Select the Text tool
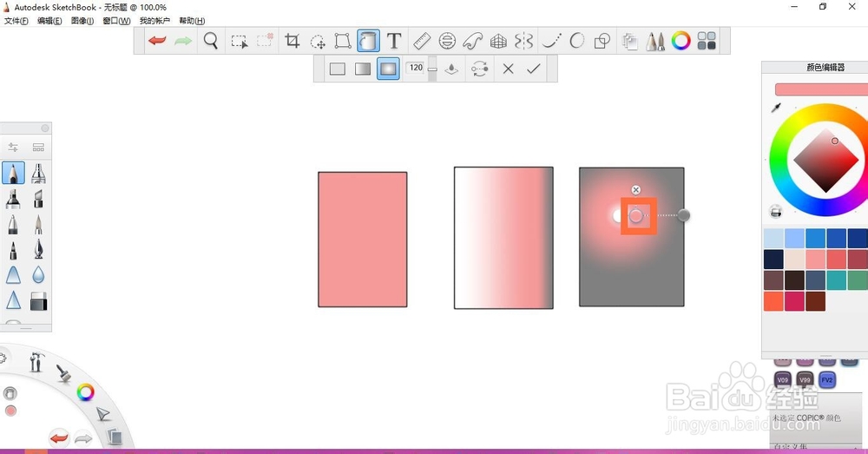 click(x=393, y=41)
